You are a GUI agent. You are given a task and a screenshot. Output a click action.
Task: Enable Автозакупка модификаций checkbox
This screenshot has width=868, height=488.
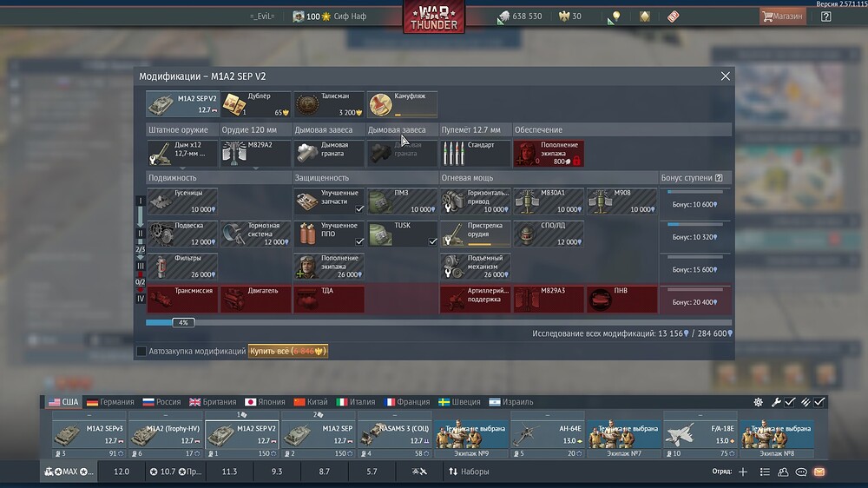pos(141,351)
